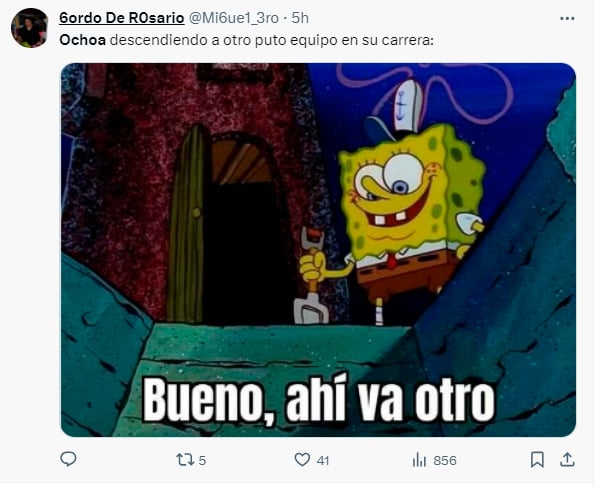The height and width of the screenshot is (488, 600).
Task: Click the 'Bueno, ahí va otro' caption
Action: [318, 398]
